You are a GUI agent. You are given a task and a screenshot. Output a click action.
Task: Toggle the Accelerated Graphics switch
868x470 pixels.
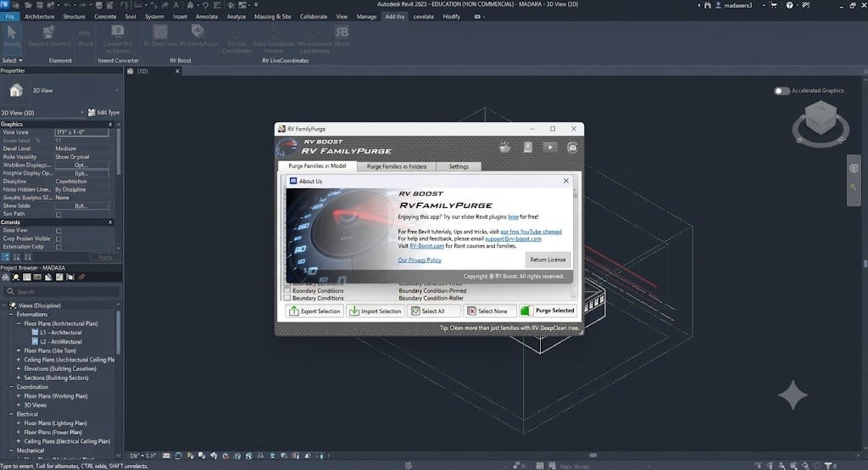click(x=781, y=90)
